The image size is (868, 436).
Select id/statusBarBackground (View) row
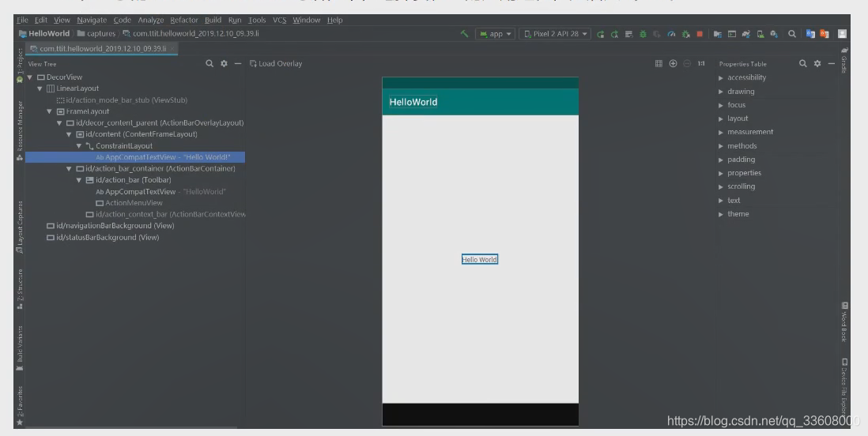tap(103, 238)
